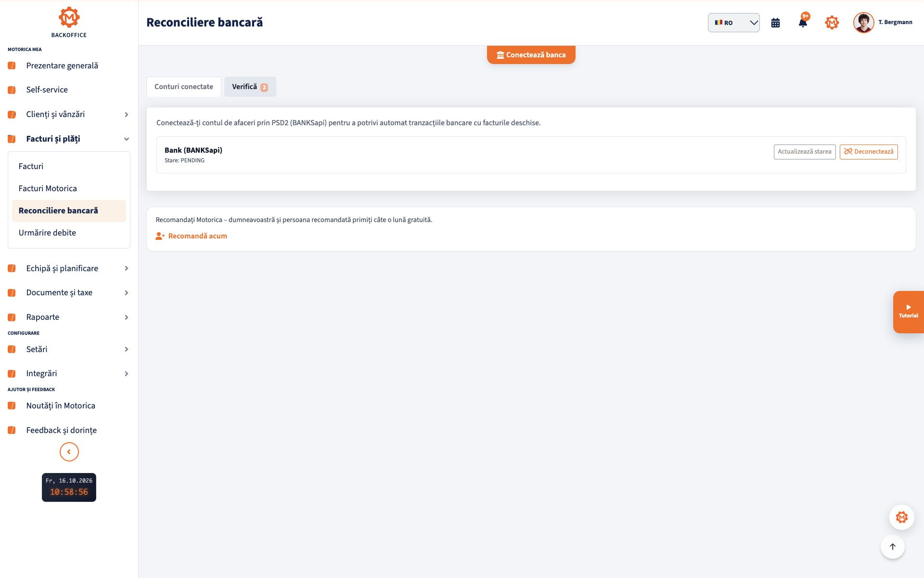Click the date and time clock widget
924x578 pixels.
[x=69, y=487]
